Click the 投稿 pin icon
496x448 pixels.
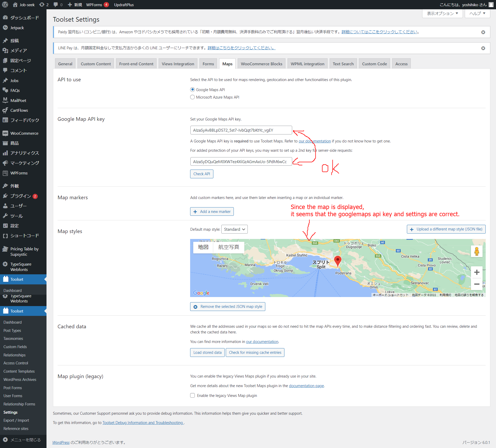pos(5,41)
